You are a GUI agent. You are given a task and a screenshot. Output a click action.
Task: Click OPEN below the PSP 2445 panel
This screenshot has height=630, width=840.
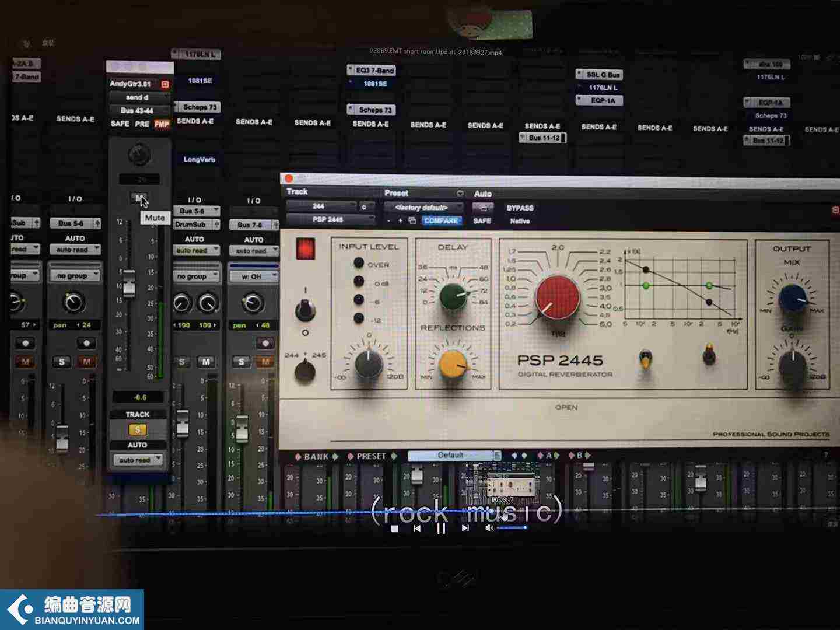coord(566,407)
